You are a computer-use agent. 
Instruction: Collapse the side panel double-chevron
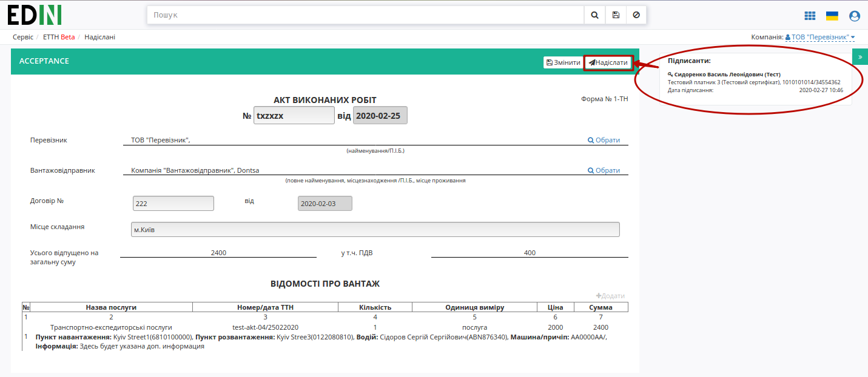[x=860, y=56]
